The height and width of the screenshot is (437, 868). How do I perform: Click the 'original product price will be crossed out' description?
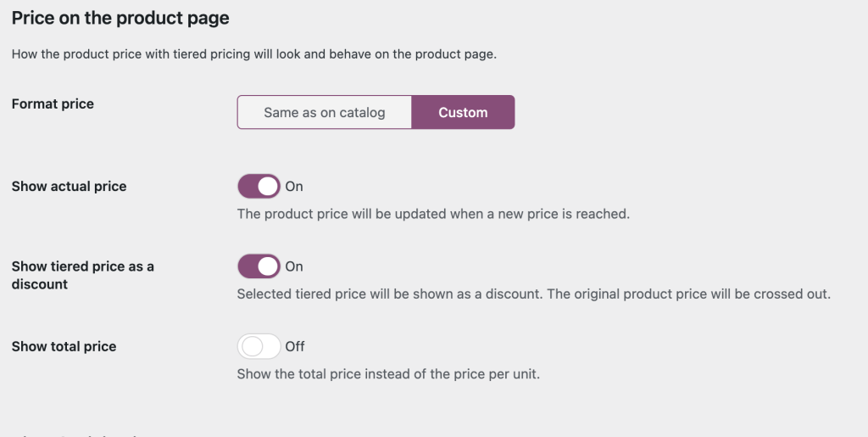click(533, 294)
